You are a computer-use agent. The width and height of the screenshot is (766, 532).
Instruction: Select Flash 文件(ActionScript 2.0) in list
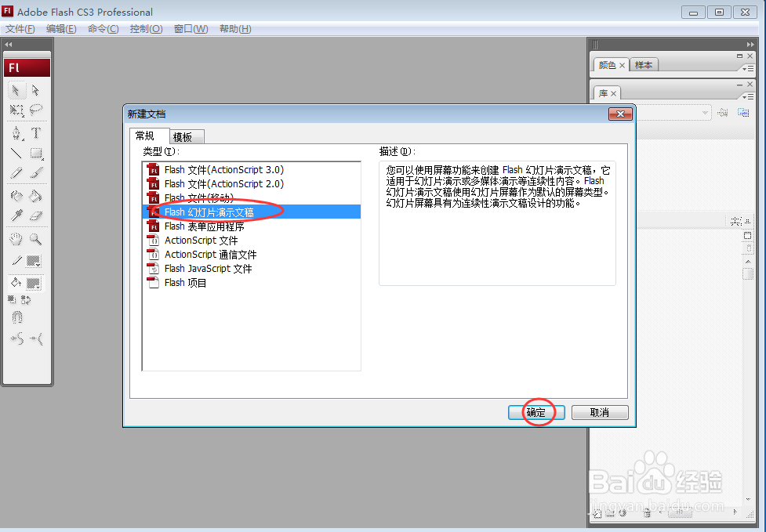click(x=251, y=184)
